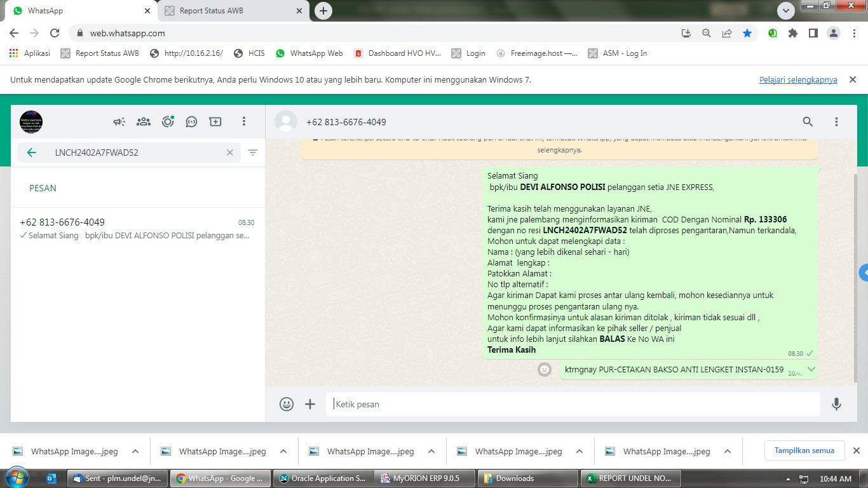Open the chat header three-dot menu

836,121
